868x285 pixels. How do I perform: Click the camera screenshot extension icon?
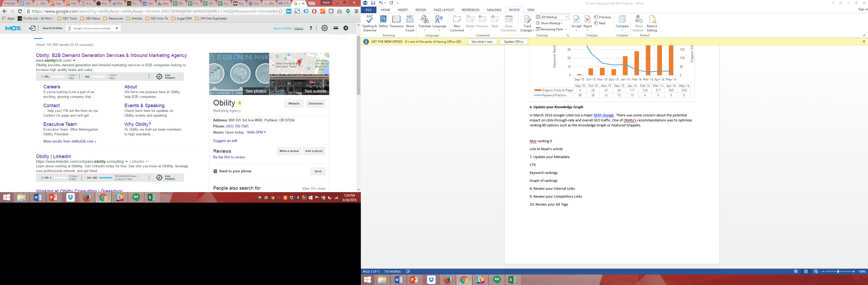339,11
